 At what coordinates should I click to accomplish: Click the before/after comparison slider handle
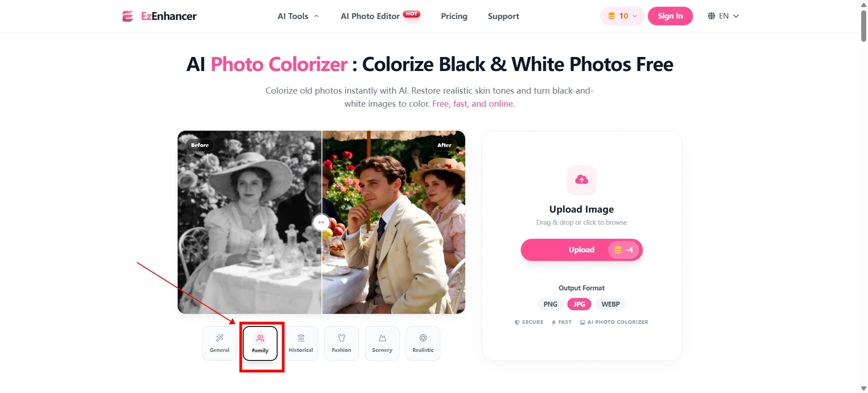[x=321, y=223]
